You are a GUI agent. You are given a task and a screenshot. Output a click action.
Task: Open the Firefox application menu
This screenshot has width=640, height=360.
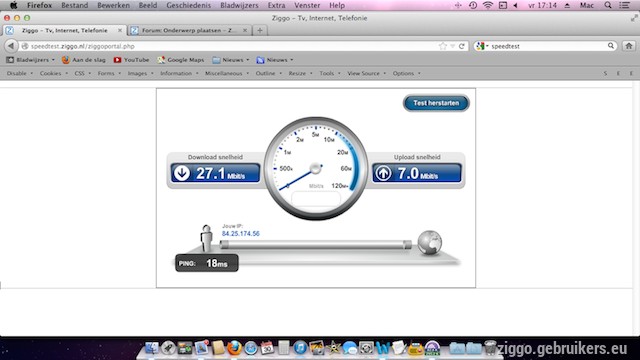pos(40,5)
